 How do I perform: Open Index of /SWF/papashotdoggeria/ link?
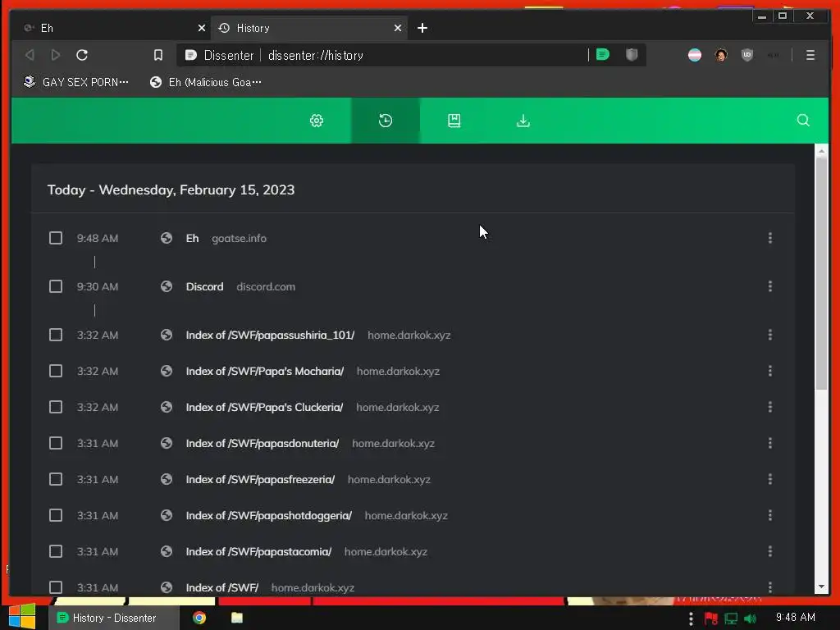pos(269,515)
